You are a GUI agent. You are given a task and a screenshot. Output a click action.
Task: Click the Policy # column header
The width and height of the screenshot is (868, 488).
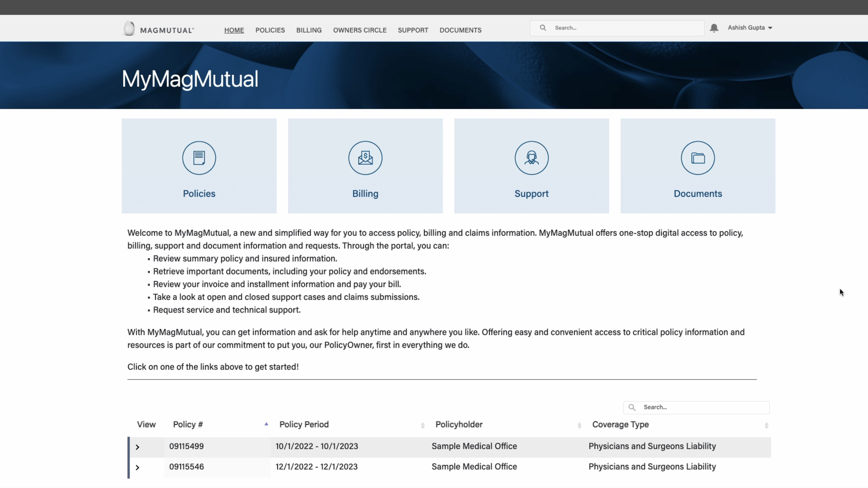[x=188, y=424]
